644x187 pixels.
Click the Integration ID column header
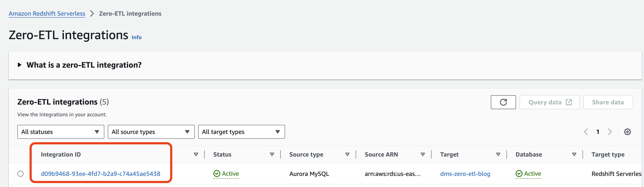pyautogui.click(x=61, y=154)
